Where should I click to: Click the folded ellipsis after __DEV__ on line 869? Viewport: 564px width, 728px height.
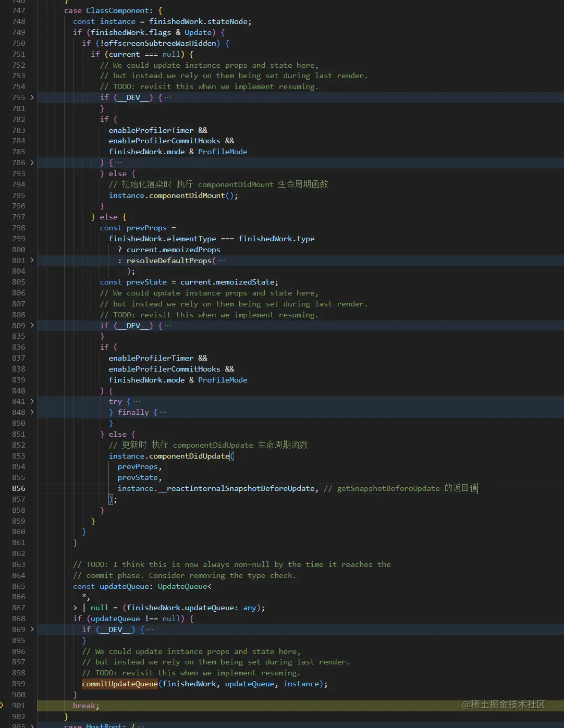(x=150, y=630)
